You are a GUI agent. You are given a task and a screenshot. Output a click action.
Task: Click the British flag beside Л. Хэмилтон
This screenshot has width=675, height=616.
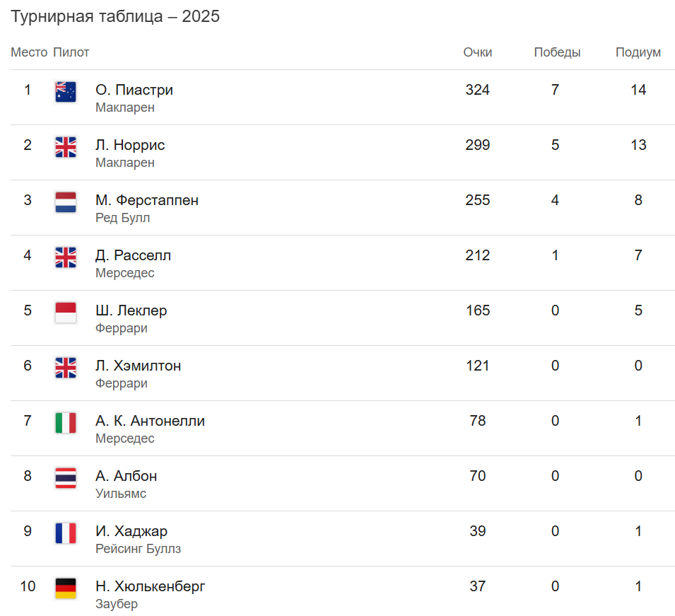click(66, 368)
